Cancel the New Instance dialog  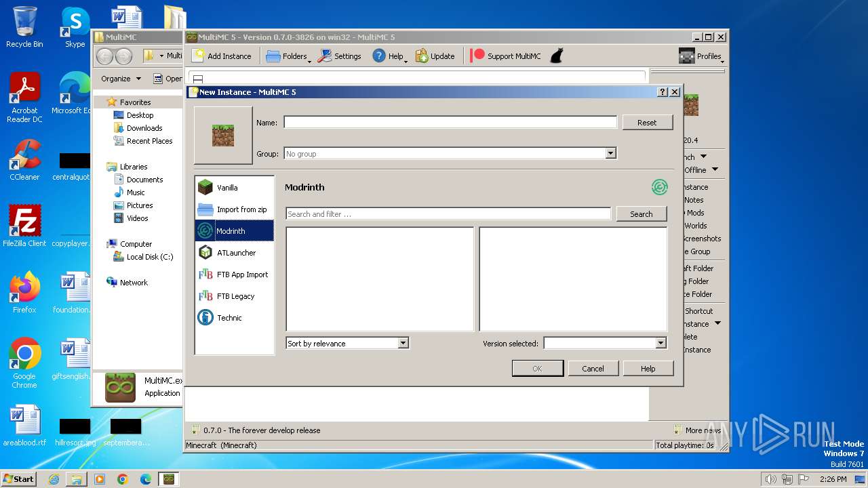tap(593, 369)
